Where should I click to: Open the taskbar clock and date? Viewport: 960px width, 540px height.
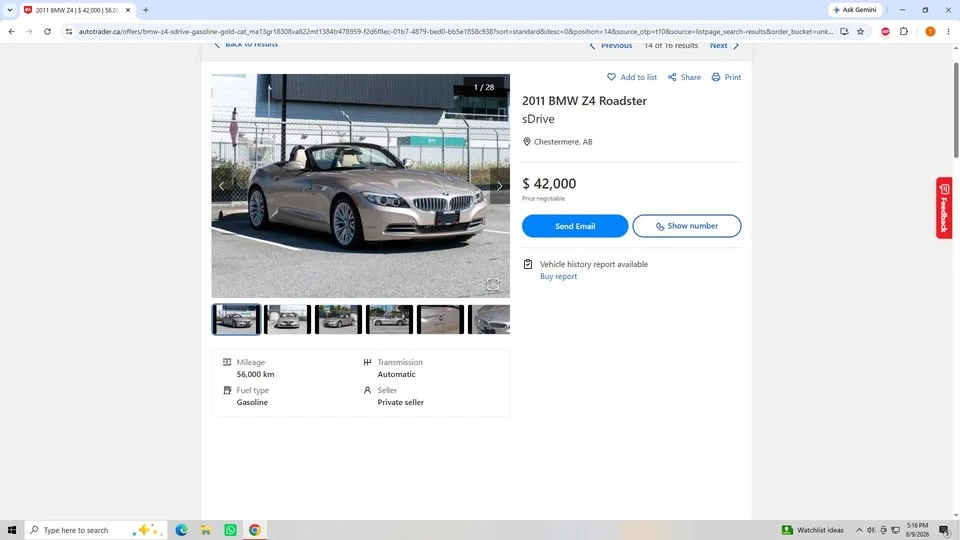[x=917, y=530]
